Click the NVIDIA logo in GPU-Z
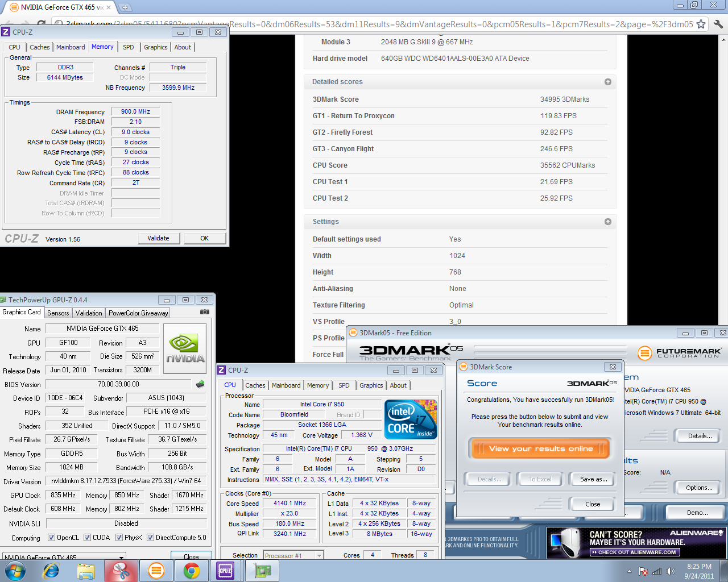 pos(185,348)
